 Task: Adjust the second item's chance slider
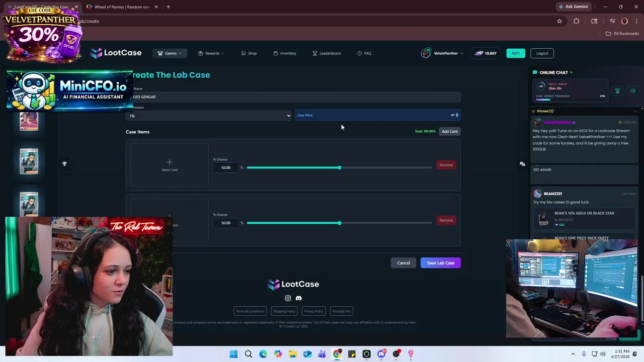[339, 223]
